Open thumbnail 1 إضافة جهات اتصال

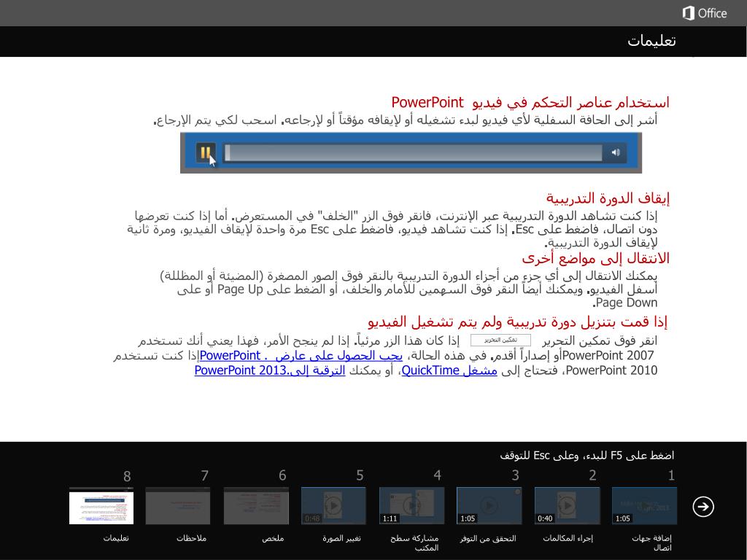[644, 506]
